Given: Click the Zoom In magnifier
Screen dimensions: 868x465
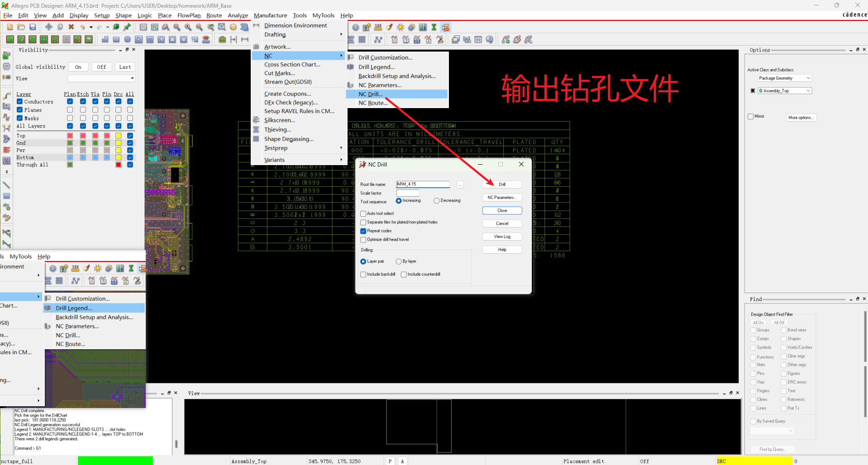Looking at the screenshot, I should 188,27.
